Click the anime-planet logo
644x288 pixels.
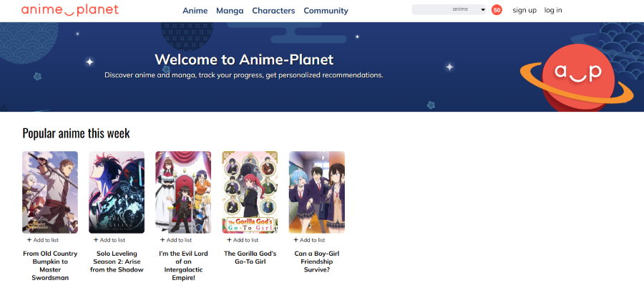point(70,10)
